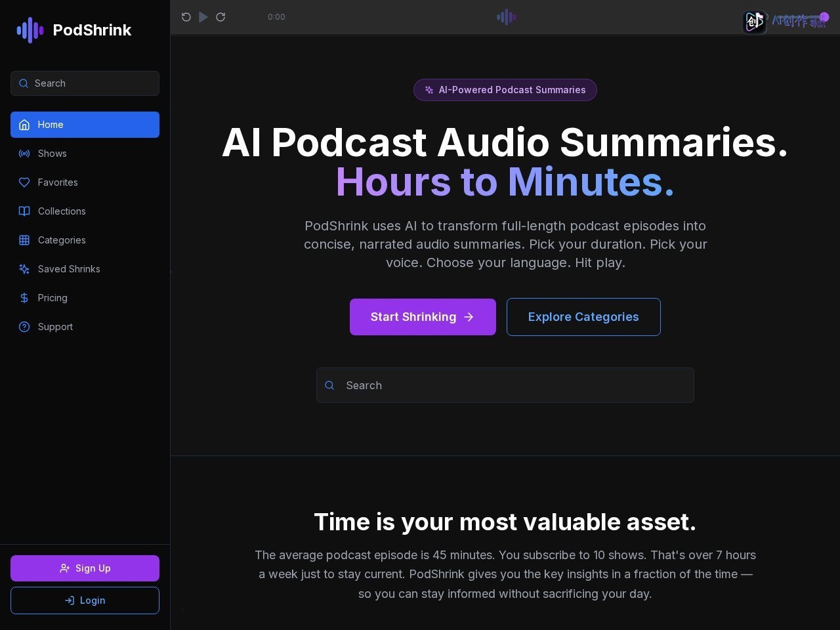
Task: Click the add-user icon on Sign Up
Action: pyautogui.click(x=65, y=568)
